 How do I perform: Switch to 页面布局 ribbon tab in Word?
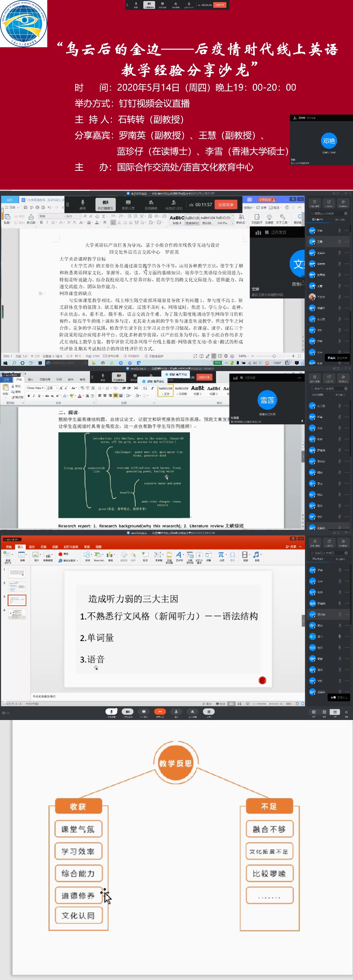tap(44, 379)
